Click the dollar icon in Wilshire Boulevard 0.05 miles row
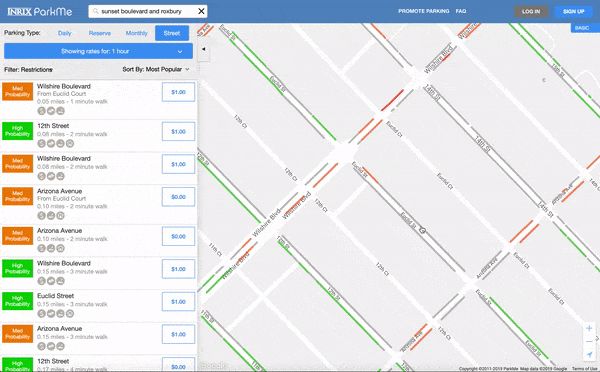600x372 pixels. [x=41, y=111]
